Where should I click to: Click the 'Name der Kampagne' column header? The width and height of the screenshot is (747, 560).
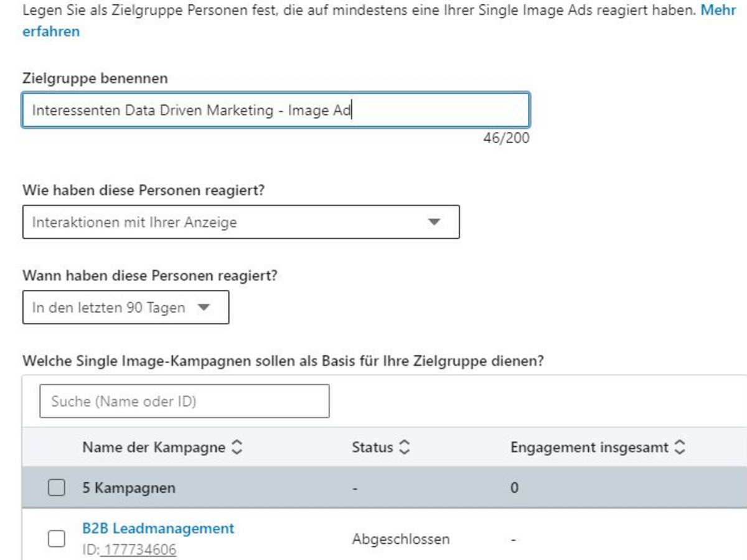coord(154,447)
